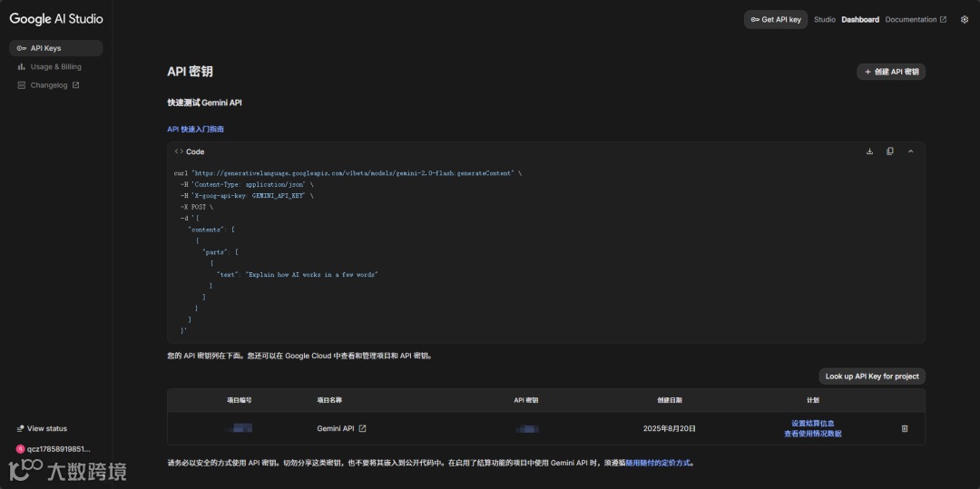
Task: Open the 随用随付的定价方式 link
Action: [659, 464]
